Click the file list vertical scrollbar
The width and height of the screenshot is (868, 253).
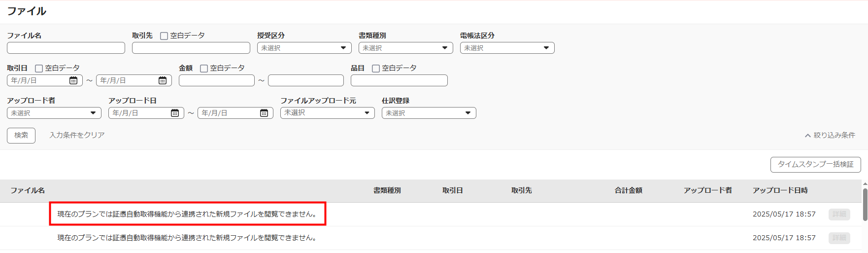pyautogui.click(x=865, y=204)
